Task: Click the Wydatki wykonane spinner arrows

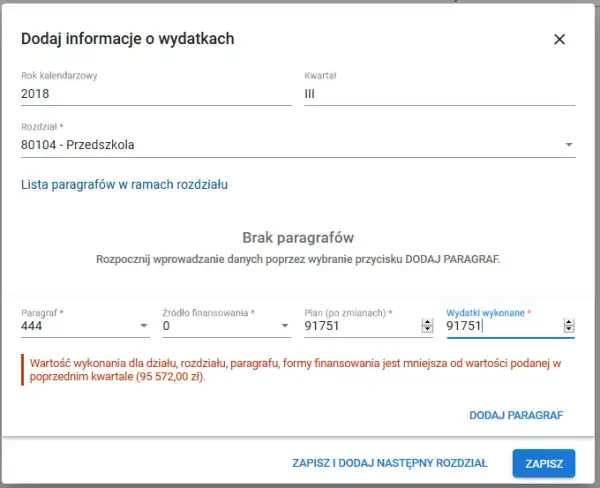Action: click(569, 326)
